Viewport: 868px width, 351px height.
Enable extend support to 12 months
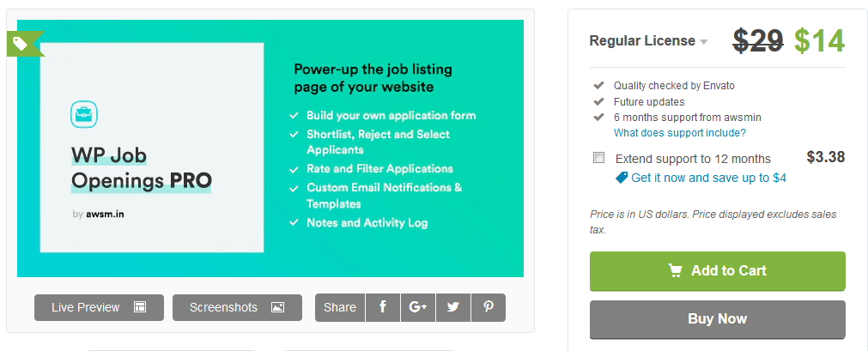pyautogui.click(x=598, y=158)
